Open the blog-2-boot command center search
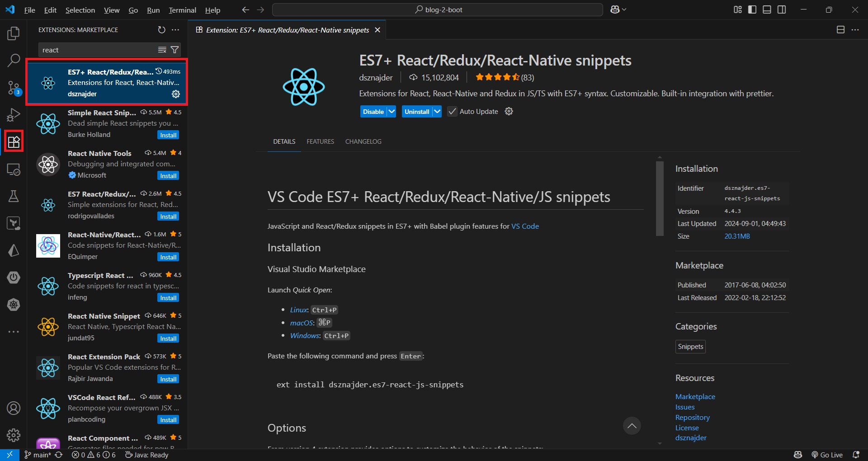This screenshot has height=461, width=868. point(437,9)
